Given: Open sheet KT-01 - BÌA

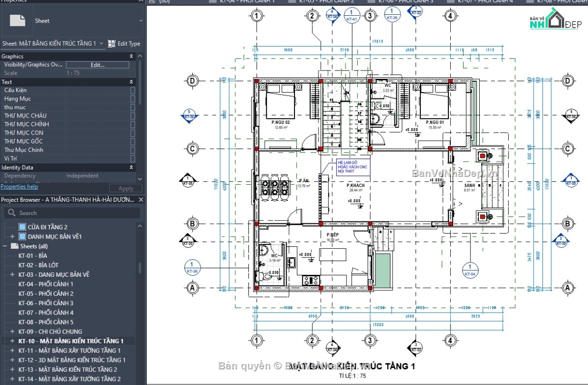Looking at the screenshot, I should click(33, 256).
